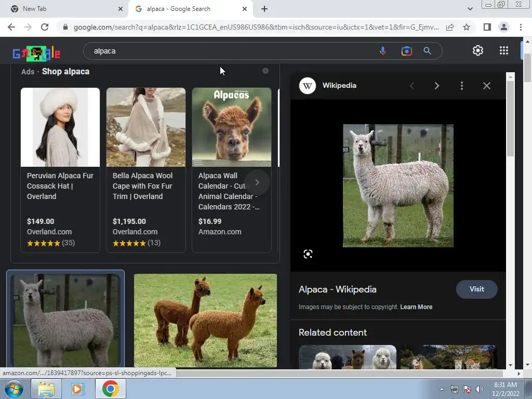Image resolution: width=532 pixels, height=399 pixels.
Task: Search by image with the camera icon
Action: 406,51
